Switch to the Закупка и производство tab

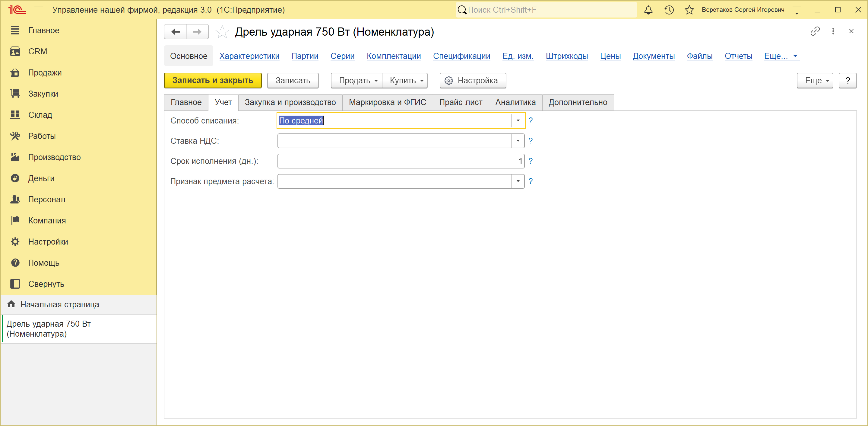[290, 103]
